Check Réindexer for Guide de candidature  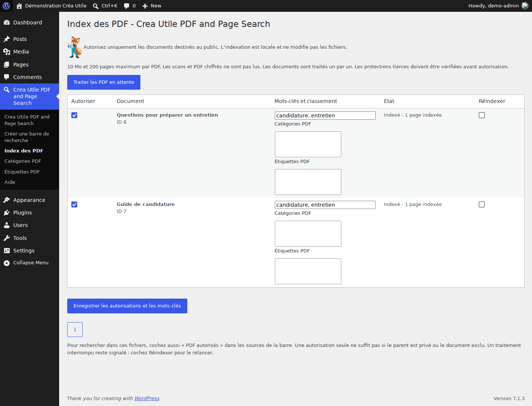point(482,204)
